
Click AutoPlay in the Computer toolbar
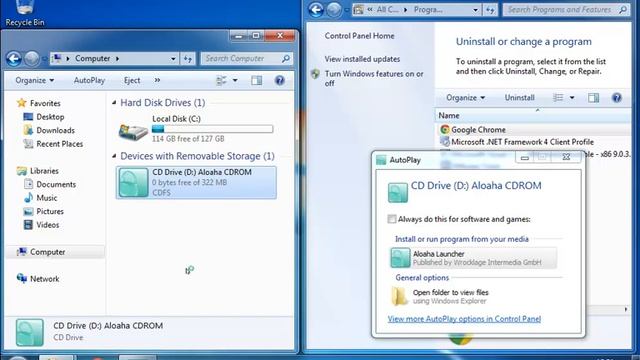click(x=89, y=80)
